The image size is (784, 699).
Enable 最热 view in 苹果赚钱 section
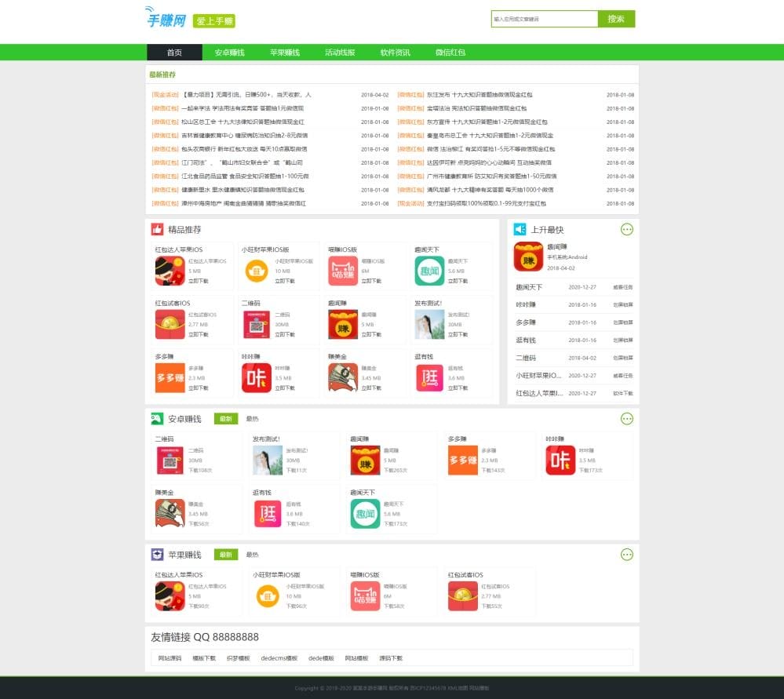point(253,554)
